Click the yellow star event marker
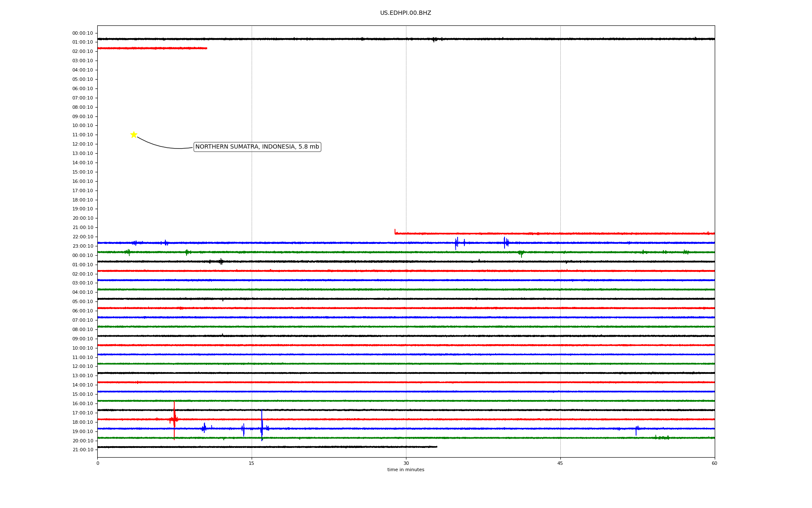 (134, 135)
